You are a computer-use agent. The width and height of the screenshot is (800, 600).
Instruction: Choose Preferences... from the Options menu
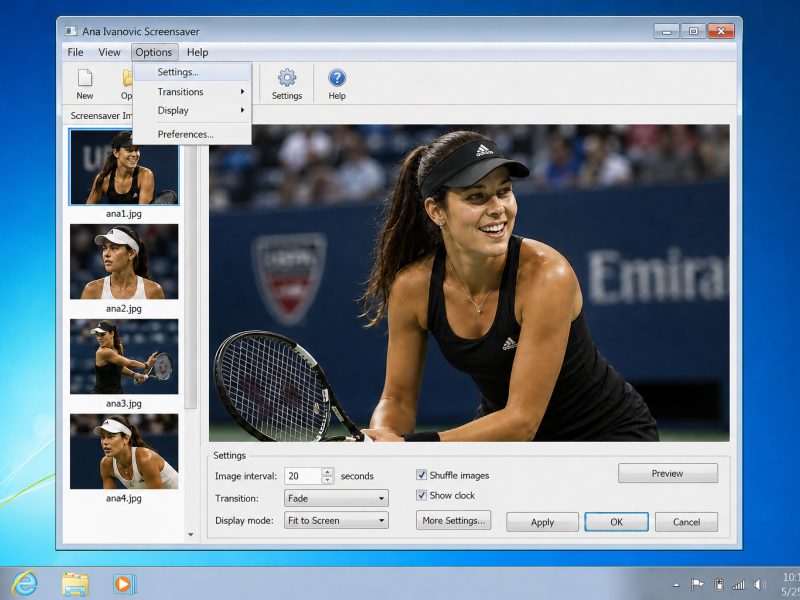pos(192,134)
